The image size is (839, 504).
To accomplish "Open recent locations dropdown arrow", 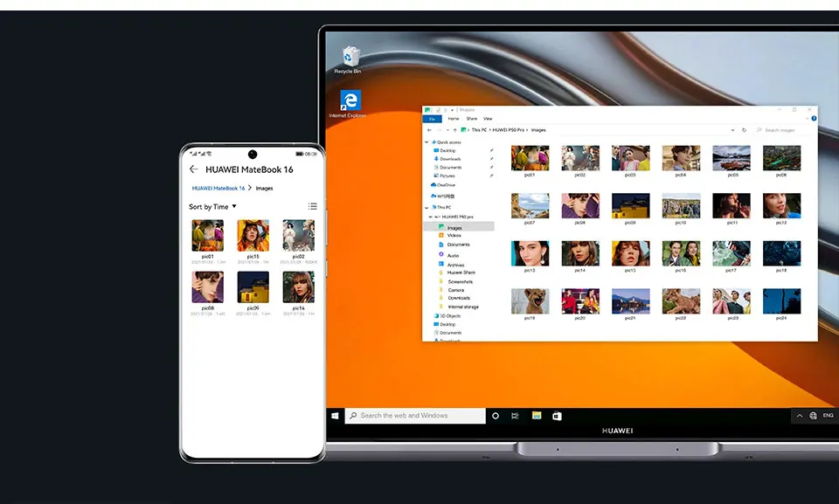I will 447,130.
